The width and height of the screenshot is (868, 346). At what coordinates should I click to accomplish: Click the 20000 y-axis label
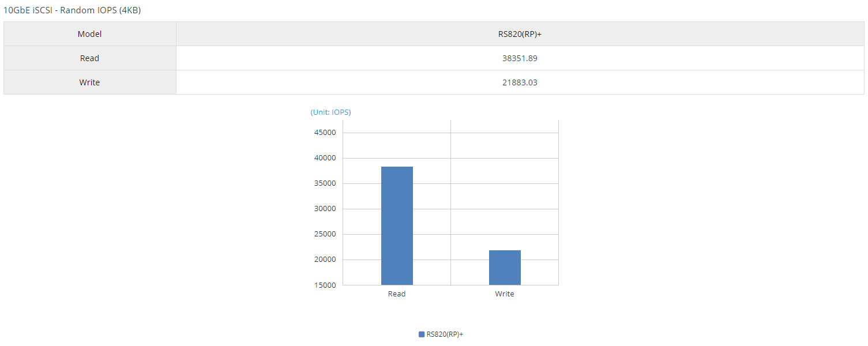324,259
